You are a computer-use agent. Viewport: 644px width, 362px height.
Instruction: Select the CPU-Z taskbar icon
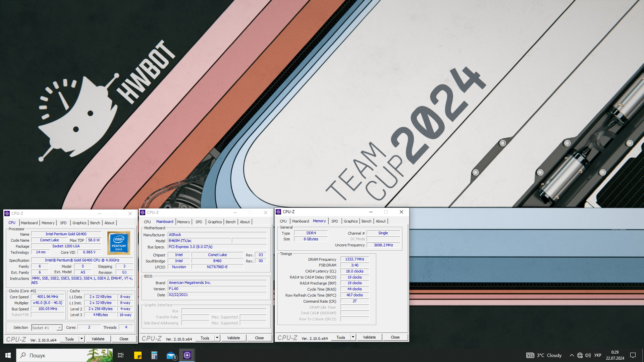pyautogui.click(x=187, y=355)
